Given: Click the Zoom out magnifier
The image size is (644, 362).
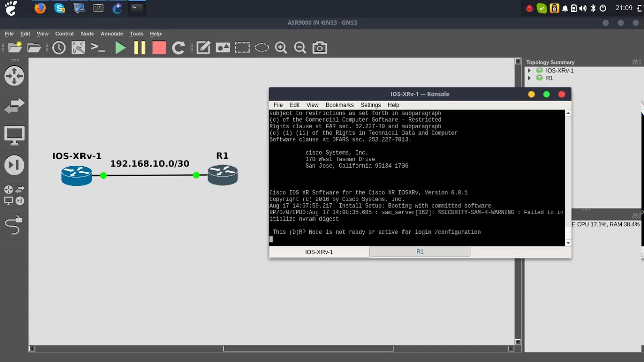Looking at the screenshot, I should tap(300, 48).
